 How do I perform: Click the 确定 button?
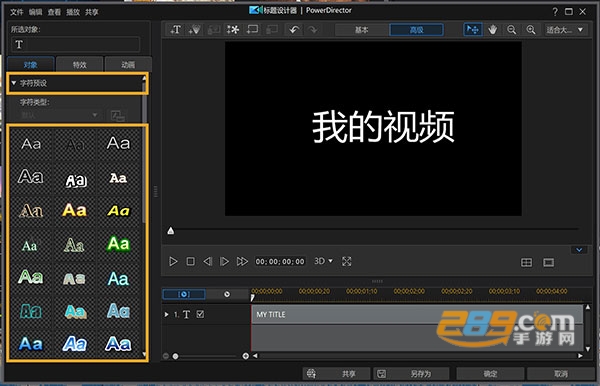(490, 374)
